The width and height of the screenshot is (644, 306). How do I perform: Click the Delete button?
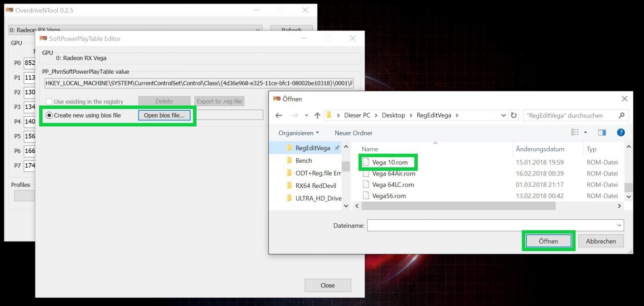pos(164,101)
